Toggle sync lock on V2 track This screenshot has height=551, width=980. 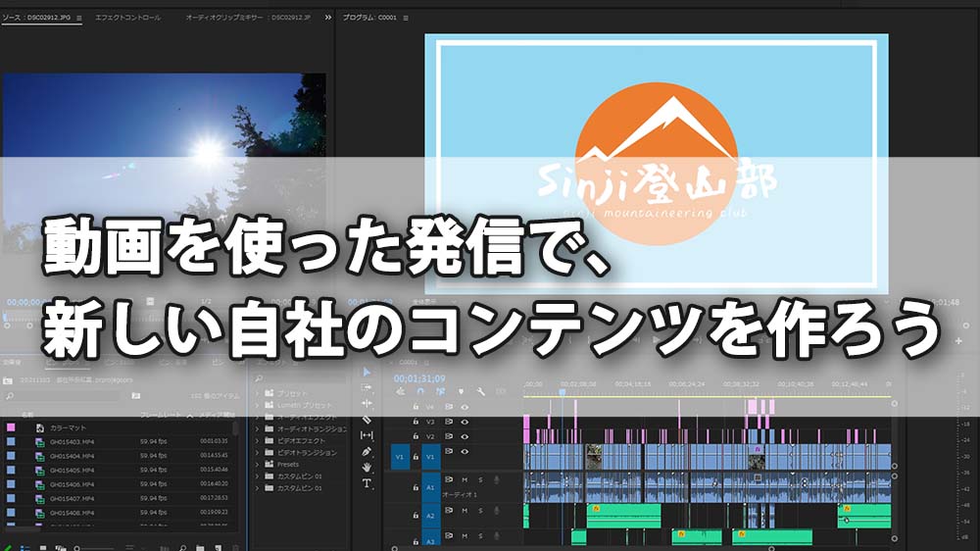click(x=448, y=436)
